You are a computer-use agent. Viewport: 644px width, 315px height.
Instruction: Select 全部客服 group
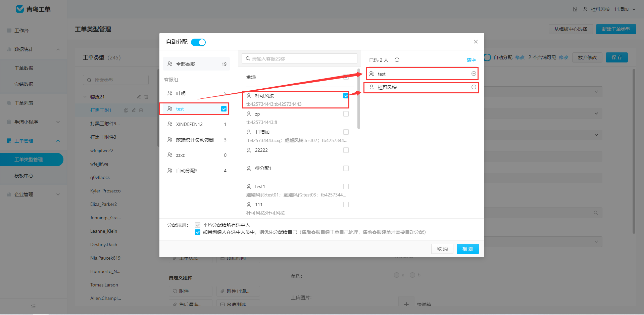(196, 64)
